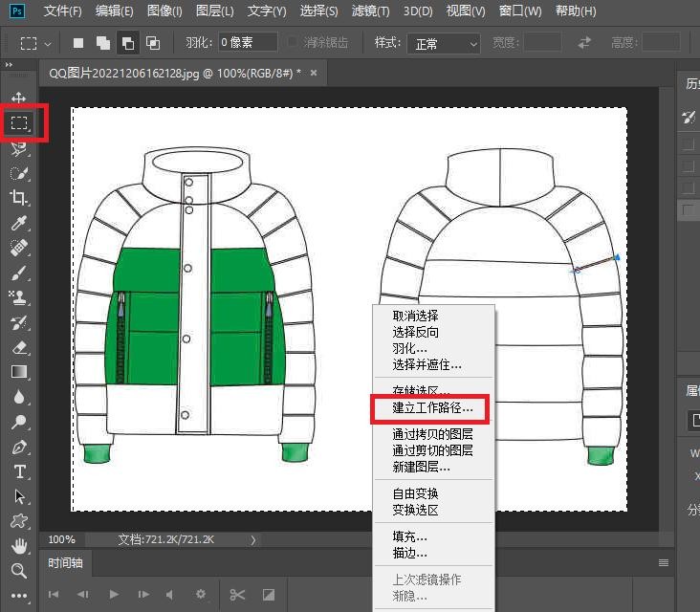Image resolution: width=700 pixels, height=612 pixels.
Task: Select the Horizontal Type tool
Action: [19, 471]
